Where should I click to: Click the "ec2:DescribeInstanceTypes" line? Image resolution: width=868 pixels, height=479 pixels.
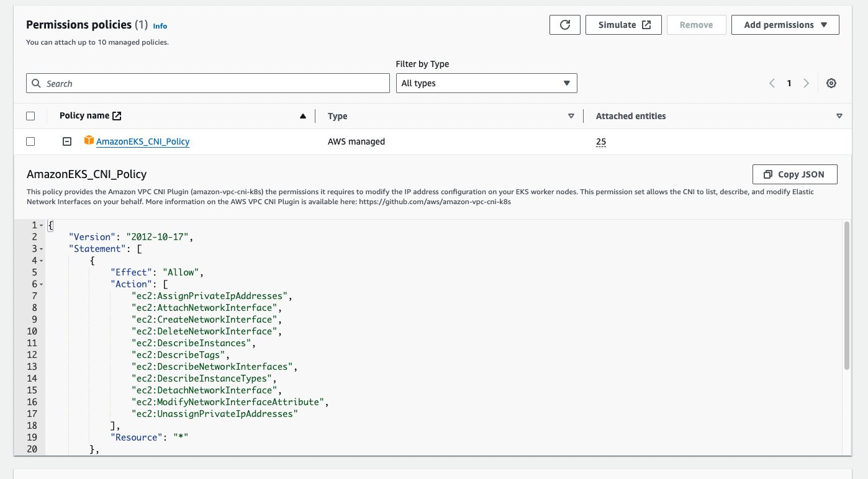(x=204, y=378)
